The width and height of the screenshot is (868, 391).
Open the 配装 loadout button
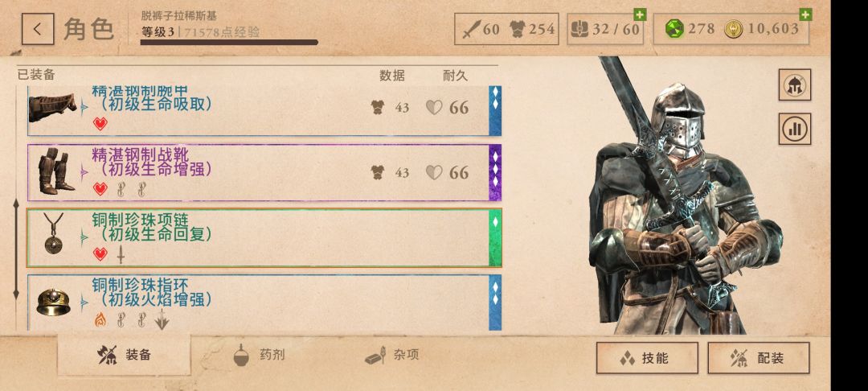[759, 358]
